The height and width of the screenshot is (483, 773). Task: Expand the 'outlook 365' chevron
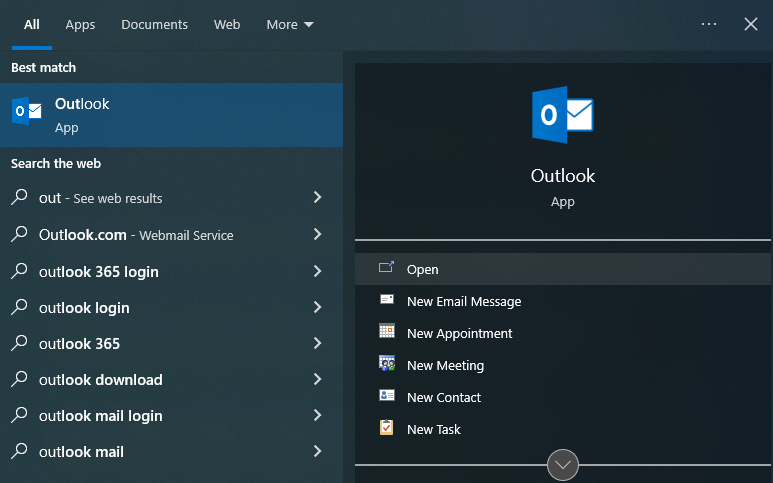pyautogui.click(x=317, y=343)
